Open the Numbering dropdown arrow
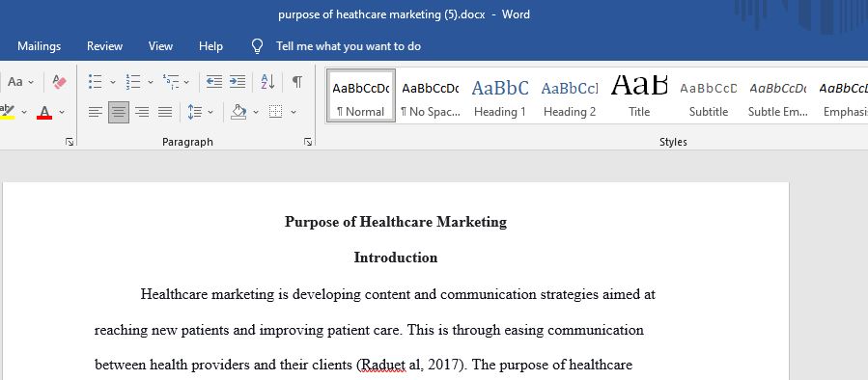868x380 pixels. (150, 82)
